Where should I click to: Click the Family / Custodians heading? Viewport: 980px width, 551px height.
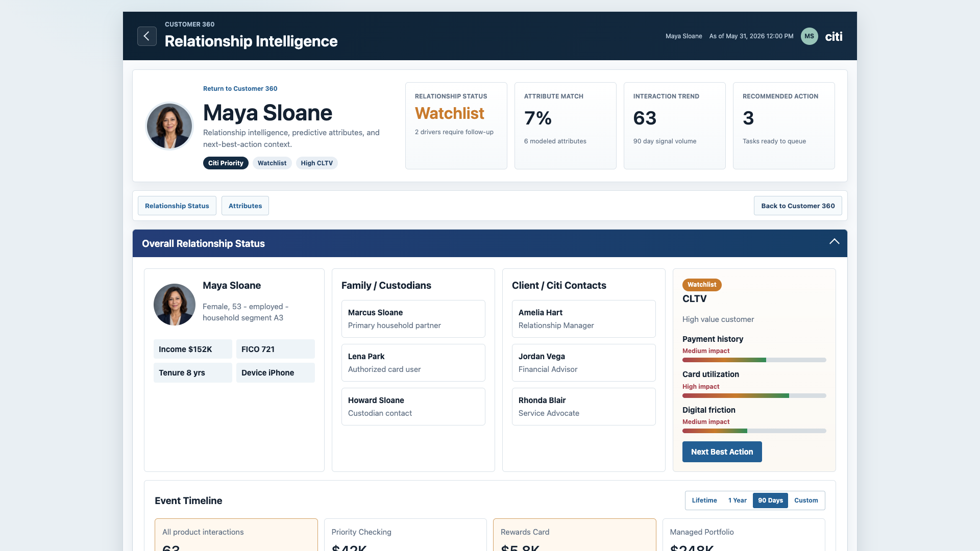tap(386, 285)
